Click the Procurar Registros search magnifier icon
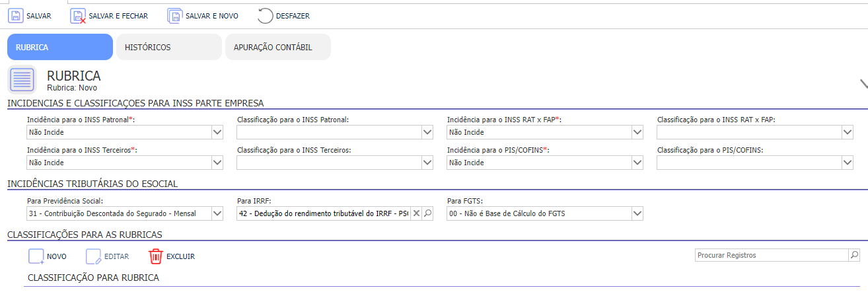Image resolution: width=868 pixels, height=302 pixels. (x=853, y=255)
